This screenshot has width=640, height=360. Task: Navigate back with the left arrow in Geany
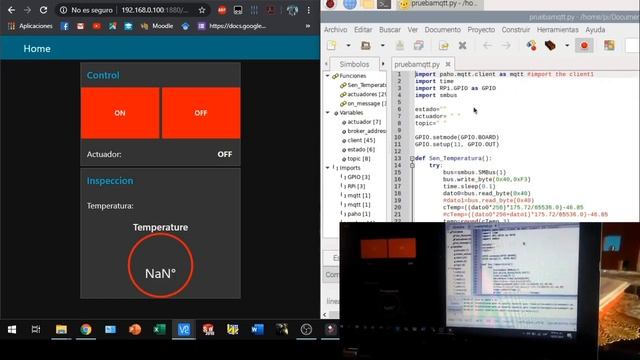point(487,45)
